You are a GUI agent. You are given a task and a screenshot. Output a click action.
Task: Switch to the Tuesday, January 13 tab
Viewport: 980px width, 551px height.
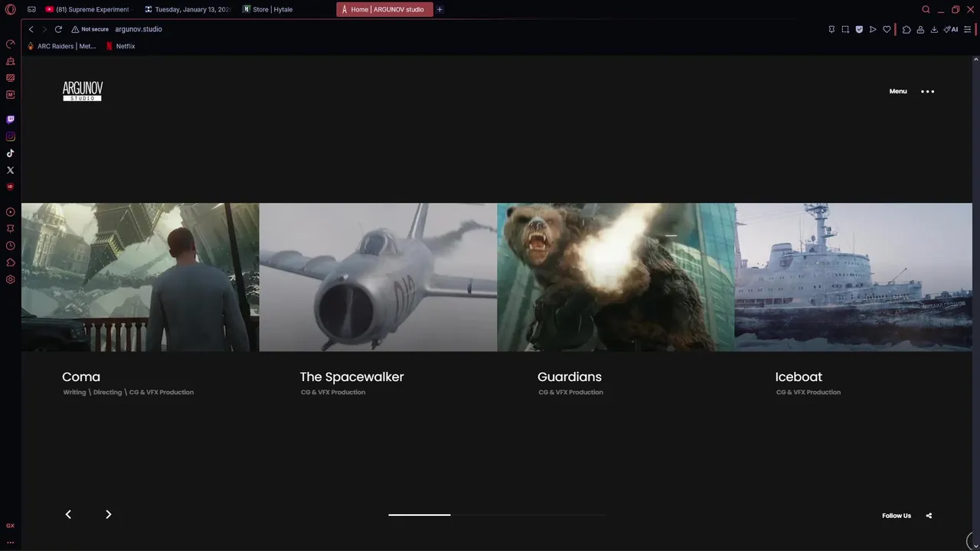[188, 9]
